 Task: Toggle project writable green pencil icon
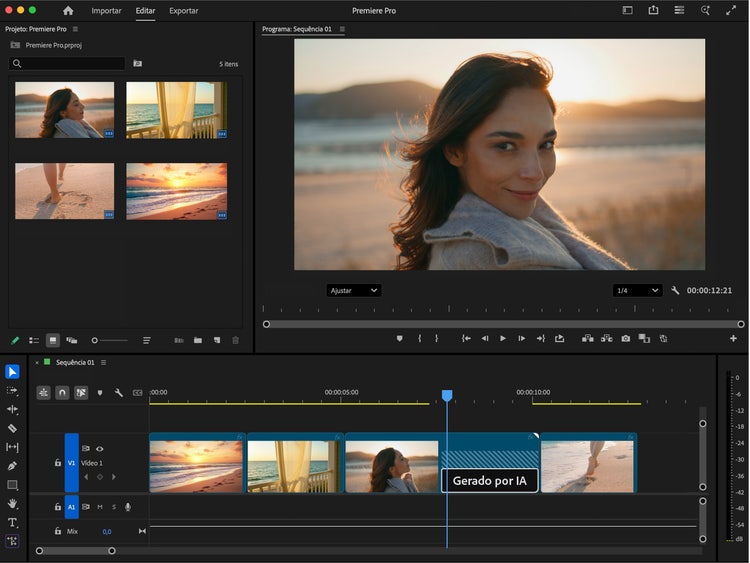(15, 341)
